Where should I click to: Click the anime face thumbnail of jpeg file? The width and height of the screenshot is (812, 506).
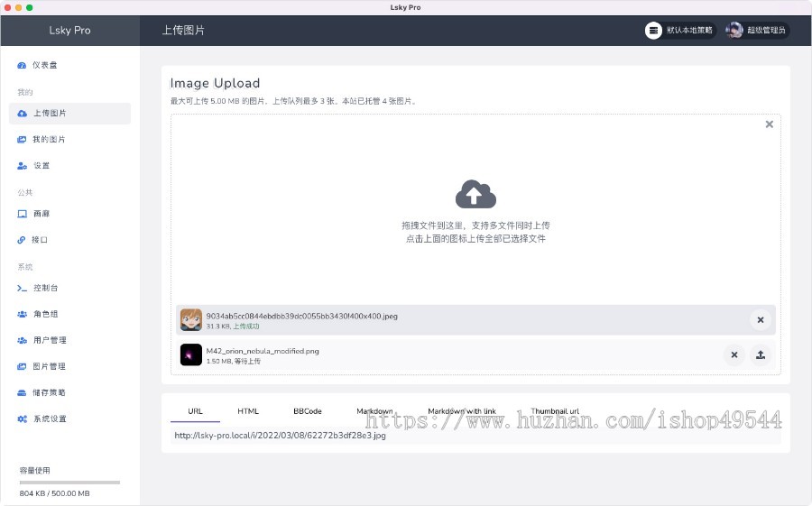191,320
